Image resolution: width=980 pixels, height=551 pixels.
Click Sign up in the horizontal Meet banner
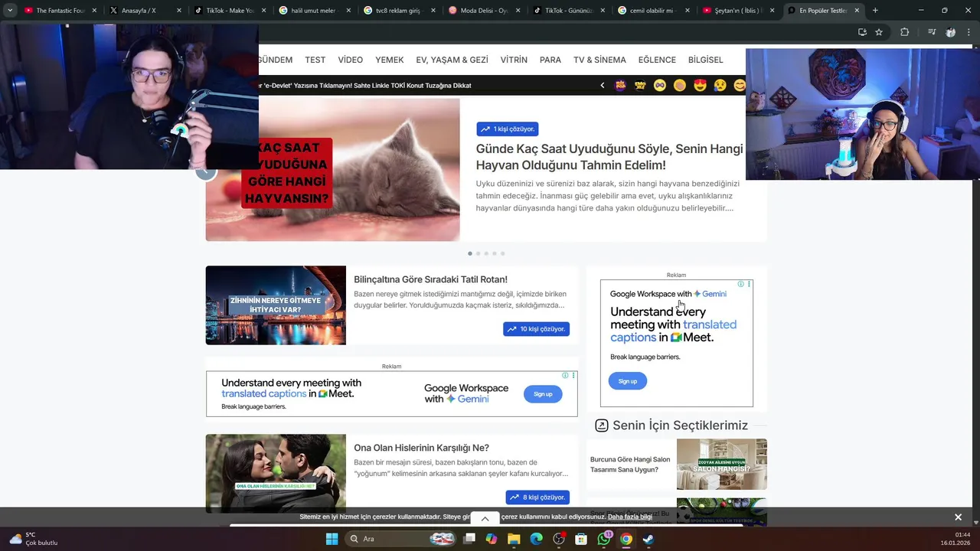click(543, 394)
